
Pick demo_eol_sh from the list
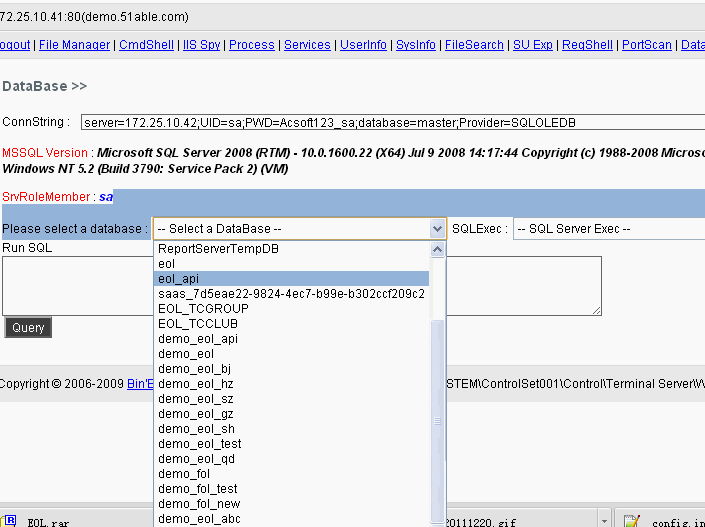click(291, 429)
